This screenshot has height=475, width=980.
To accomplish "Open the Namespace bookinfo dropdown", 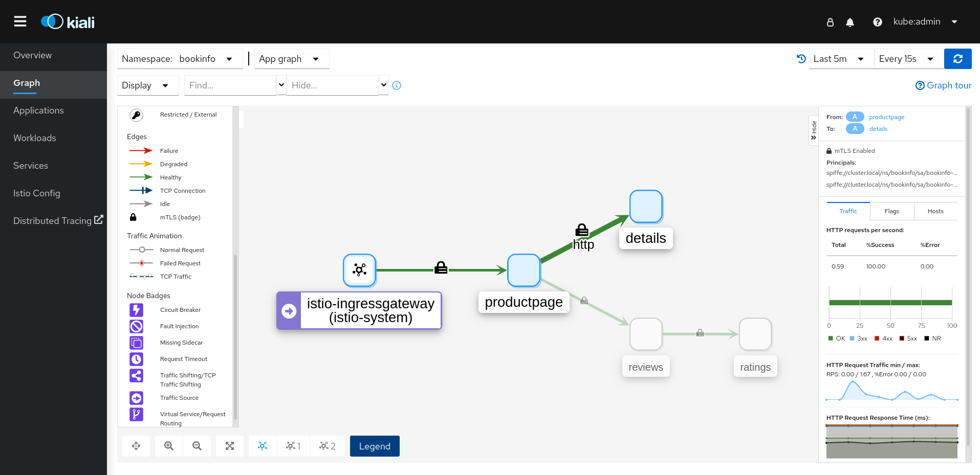I will click(x=177, y=59).
